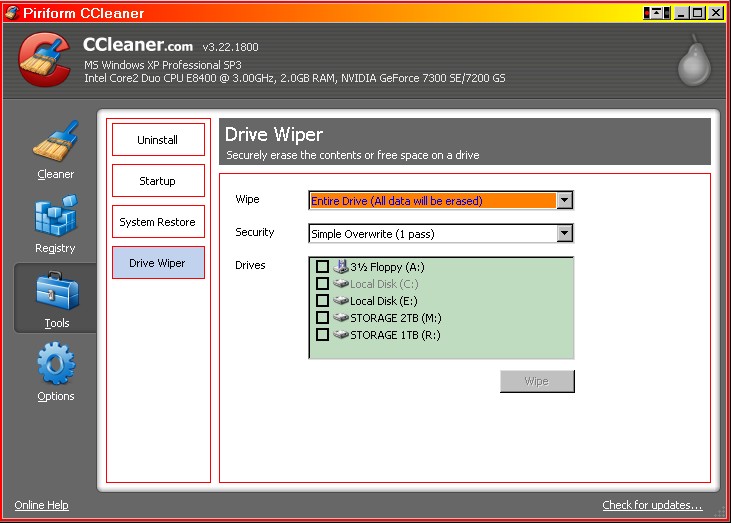Click the title bar CCleaner app icon
Screen dimensions: 731x523
pos(12,13)
